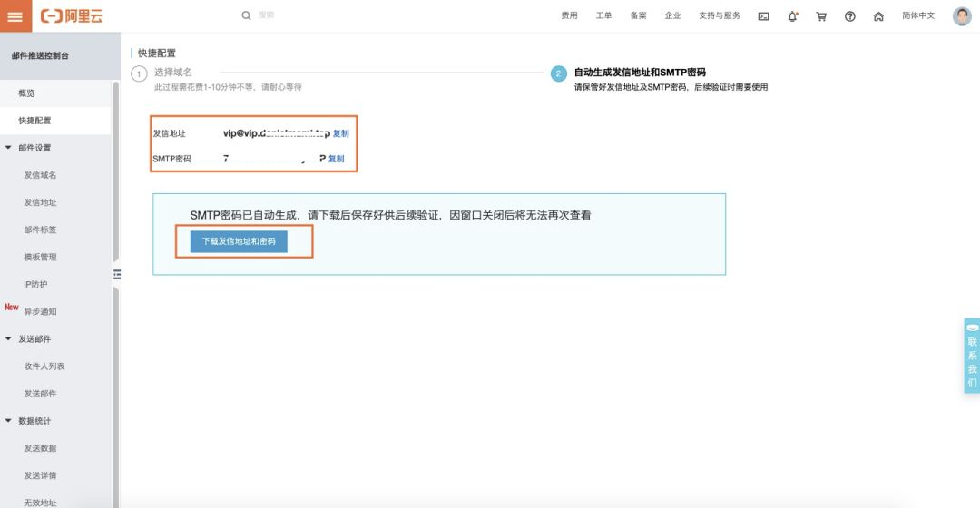Collapse sidebar using the toggle handle
980x508 pixels.
(117, 274)
